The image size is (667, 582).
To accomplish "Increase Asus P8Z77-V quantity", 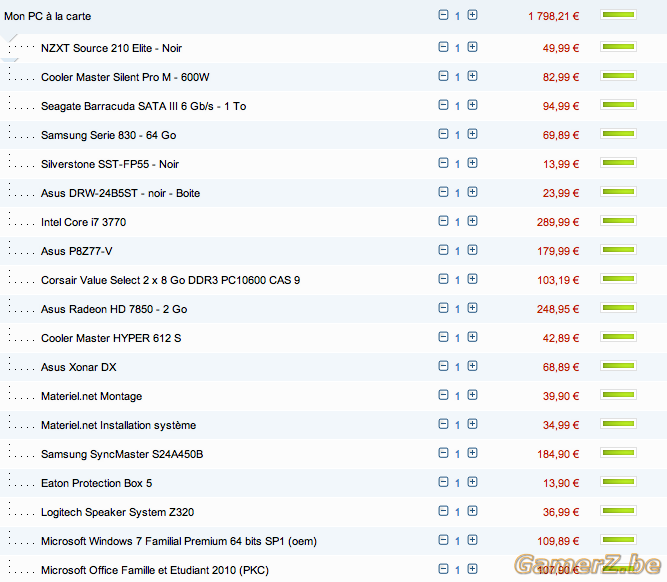I will point(472,250).
